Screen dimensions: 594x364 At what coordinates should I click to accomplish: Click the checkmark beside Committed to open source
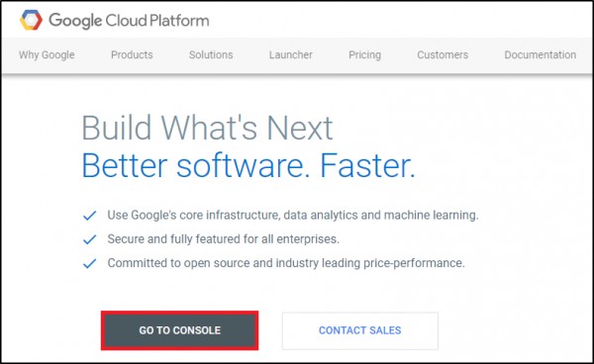coord(90,263)
